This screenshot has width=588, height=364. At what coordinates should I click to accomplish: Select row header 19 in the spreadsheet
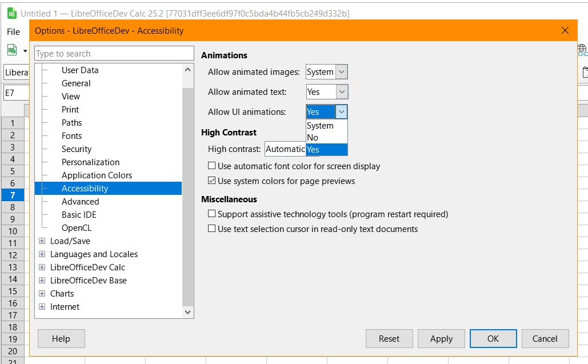point(13,339)
